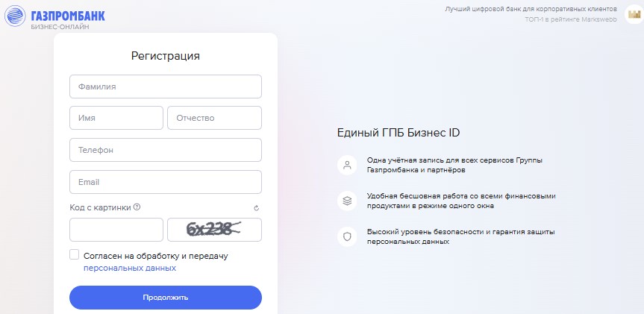This screenshot has height=314, width=644.
Task: Focus the "Фамилия" input field
Action: (x=165, y=87)
